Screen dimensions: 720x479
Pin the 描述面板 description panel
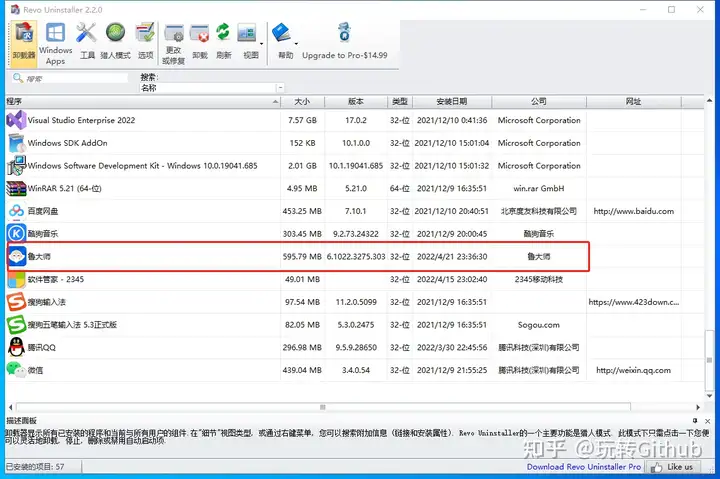coord(695,421)
